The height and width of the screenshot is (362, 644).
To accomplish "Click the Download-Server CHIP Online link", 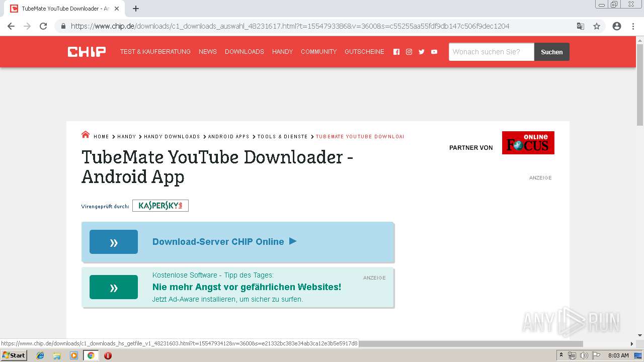I will [x=218, y=242].
